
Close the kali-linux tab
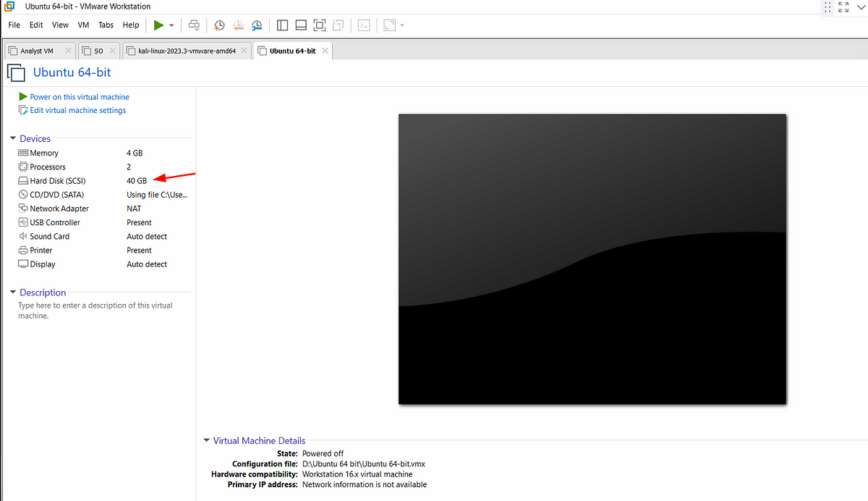click(x=244, y=51)
